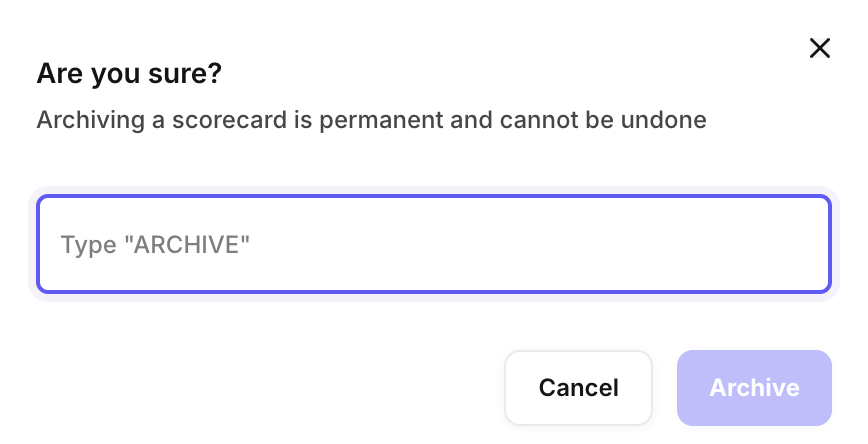This screenshot has width=868, height=444.
Task: Place cursor in the confirmation text box
Action: click(433, 244)
